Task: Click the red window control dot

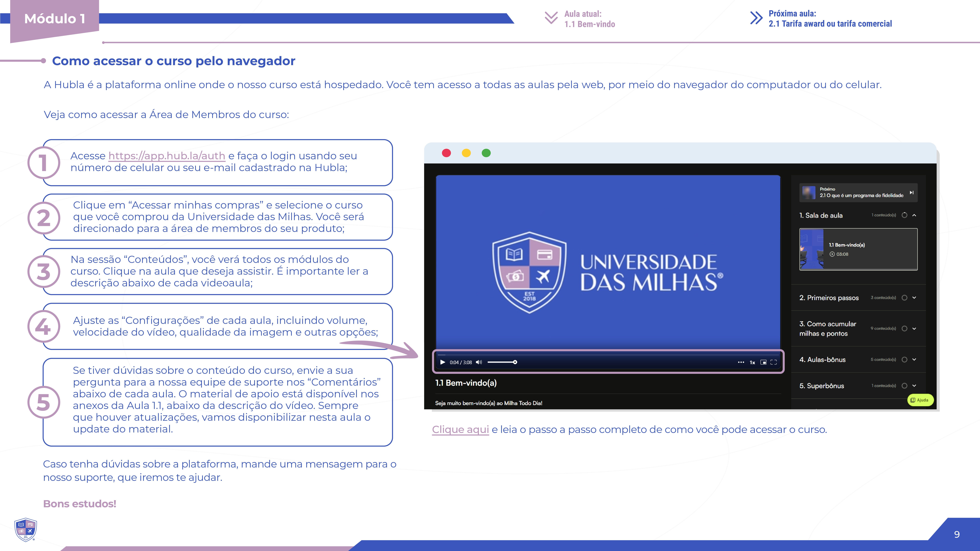Action: 446,153
